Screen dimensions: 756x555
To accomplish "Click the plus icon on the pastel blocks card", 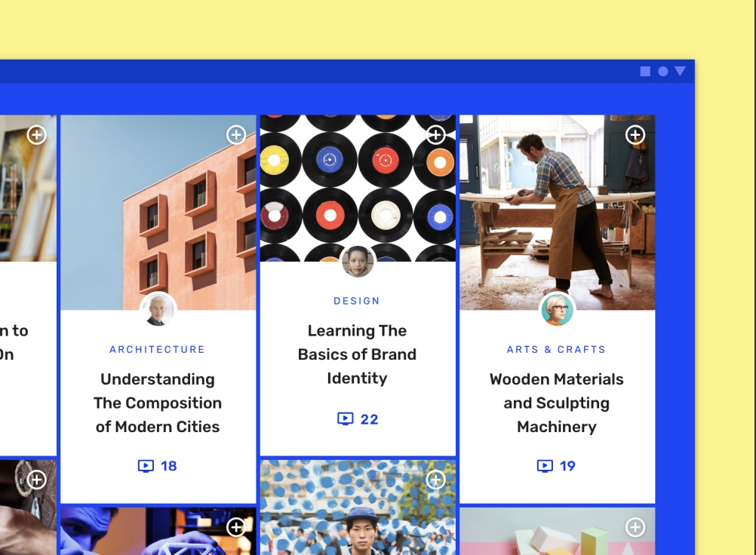I will click(635, 527).
